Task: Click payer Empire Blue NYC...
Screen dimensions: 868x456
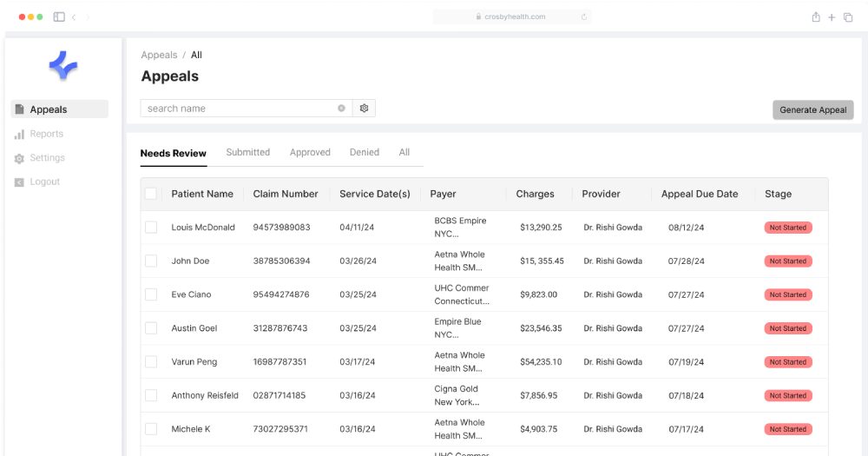Action: (457, 328)
